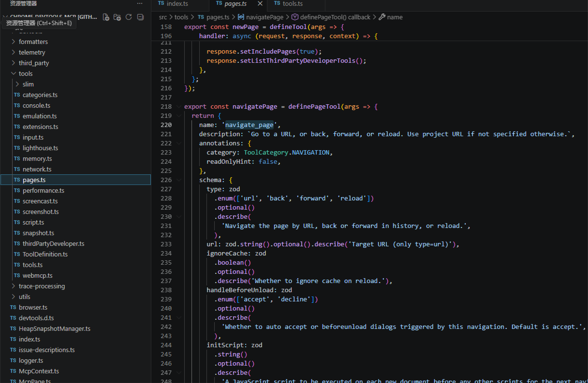Click the name property breadcrumb with wrench icon
The height and width of the screenshot is (383, 588).
pyautogui.click(x=390, y=17)
